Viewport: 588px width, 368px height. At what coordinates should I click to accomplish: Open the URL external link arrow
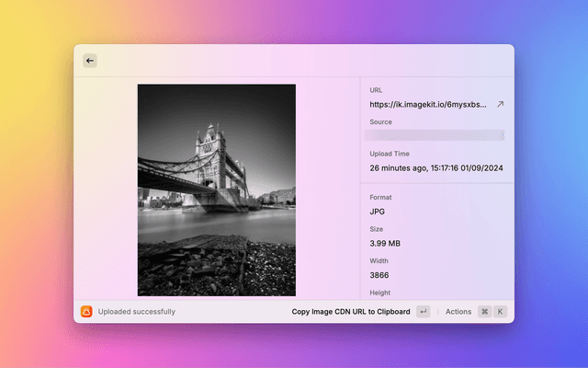point(500,105)
